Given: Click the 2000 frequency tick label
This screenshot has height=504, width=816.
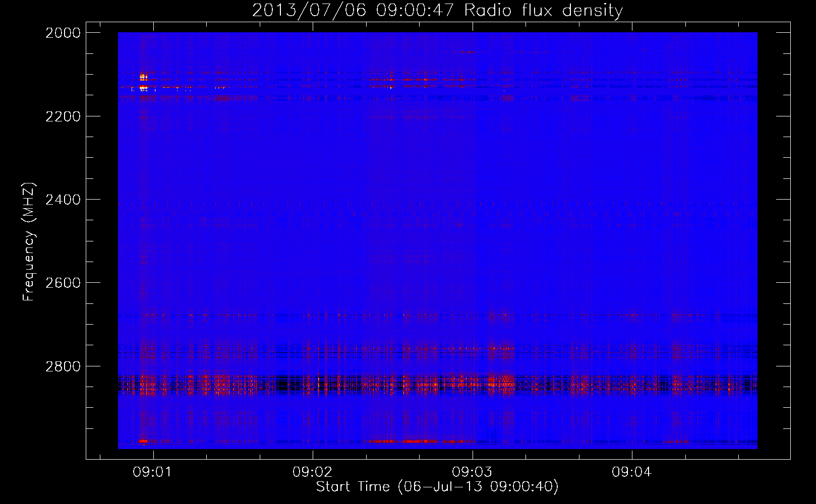Looking at the screenshot, I should pyautogui.click(x=63, y=33).
